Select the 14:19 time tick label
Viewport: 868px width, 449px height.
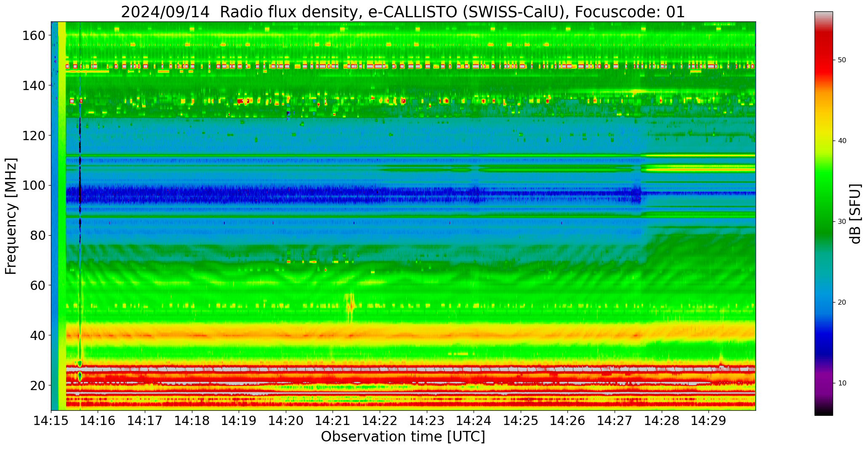coord(239,421)
